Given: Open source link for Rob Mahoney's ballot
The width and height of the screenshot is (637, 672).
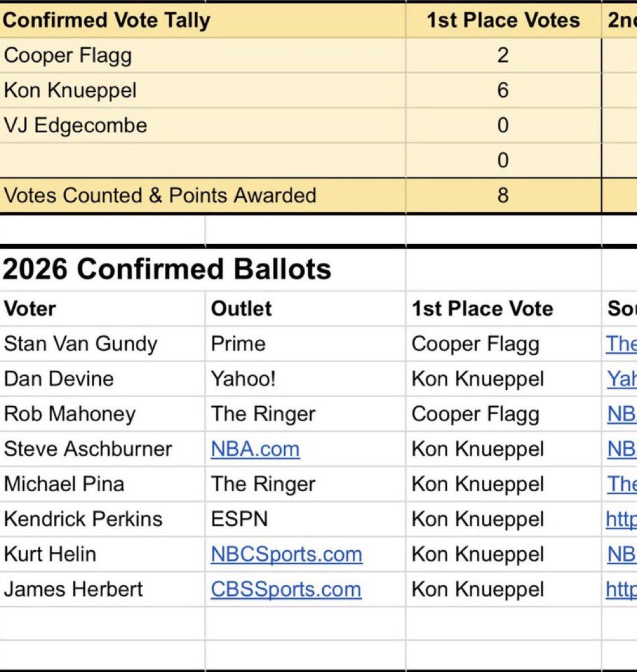Looking at the screenshot, I should 621,414.
